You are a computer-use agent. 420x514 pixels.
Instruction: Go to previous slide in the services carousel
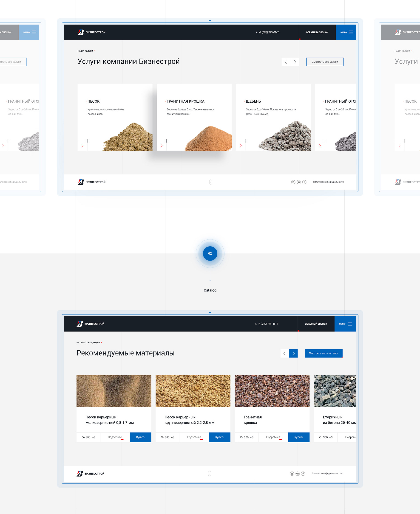pos(286,62)
